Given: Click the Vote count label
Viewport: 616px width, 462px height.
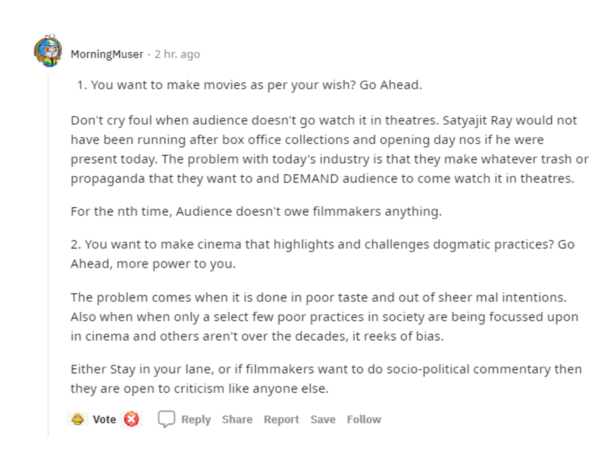Looking at the screenshot, I should 104,419.
